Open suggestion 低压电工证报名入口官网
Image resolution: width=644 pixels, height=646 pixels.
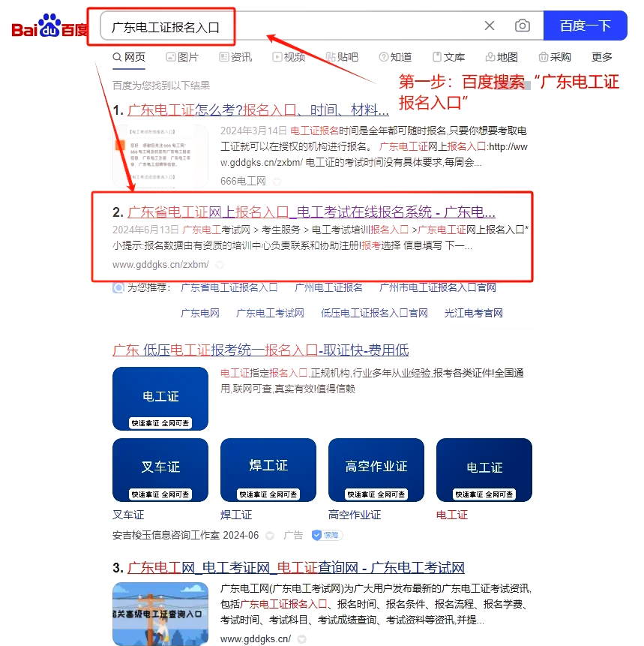(x=374, y=313)
